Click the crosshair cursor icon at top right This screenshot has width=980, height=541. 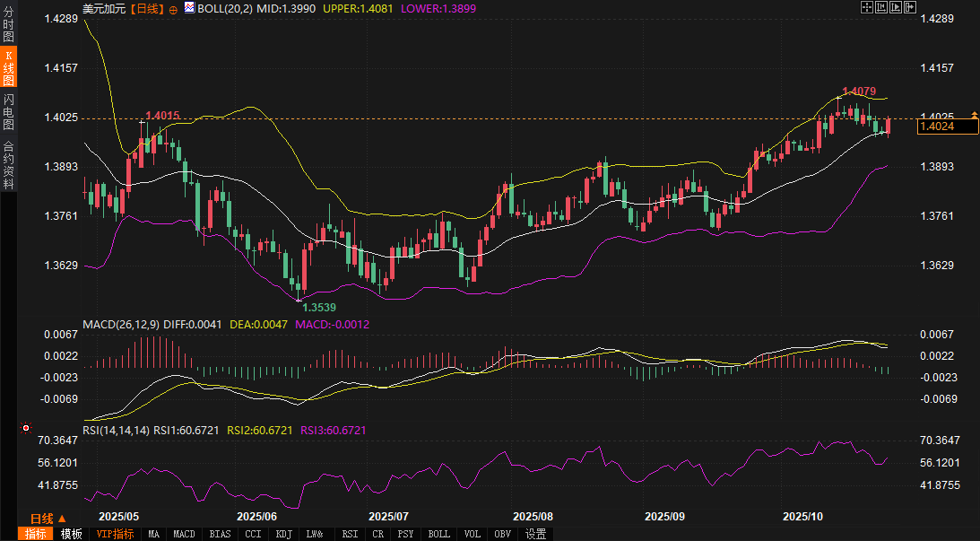pos(866,8)
